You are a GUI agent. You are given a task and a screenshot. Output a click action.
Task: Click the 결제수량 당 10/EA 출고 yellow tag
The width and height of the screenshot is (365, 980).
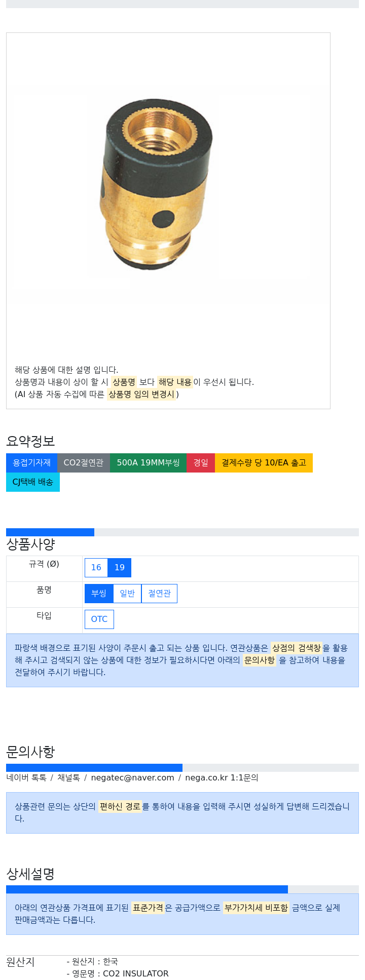[x=264, y=463]
